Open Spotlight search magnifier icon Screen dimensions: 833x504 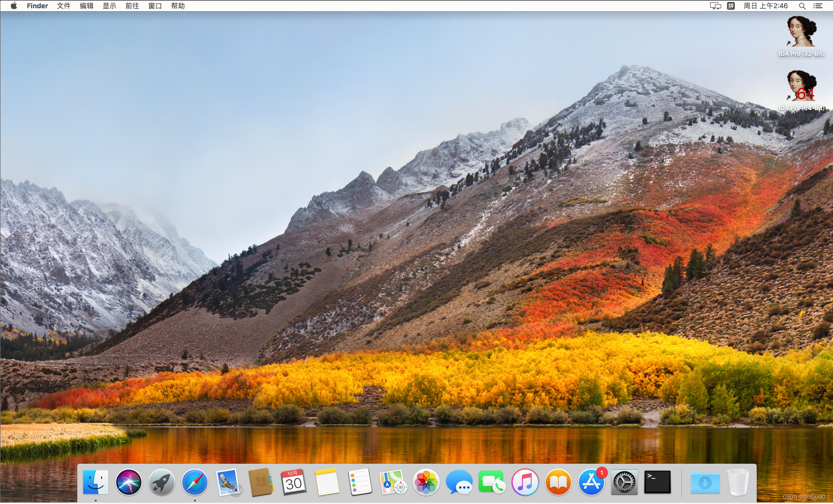(802, 6)
